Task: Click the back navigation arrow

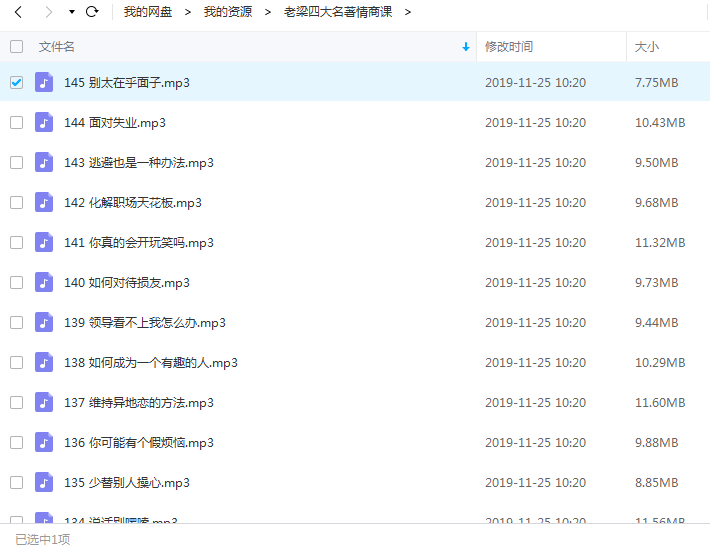Action: click(x=18, y=12)
